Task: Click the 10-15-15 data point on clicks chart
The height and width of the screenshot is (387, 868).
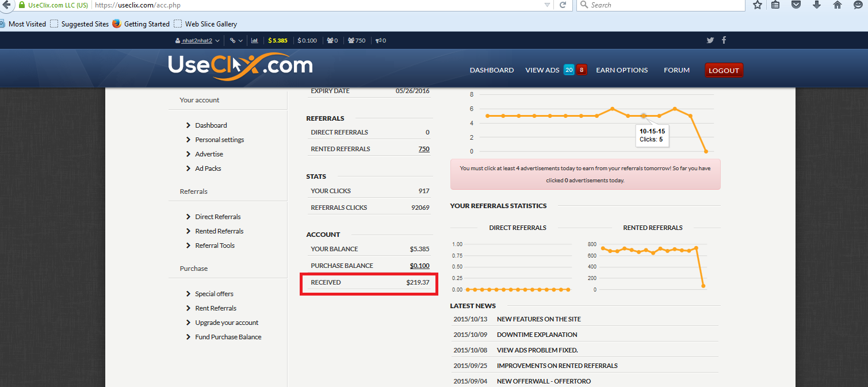Action: coord(644,116)
